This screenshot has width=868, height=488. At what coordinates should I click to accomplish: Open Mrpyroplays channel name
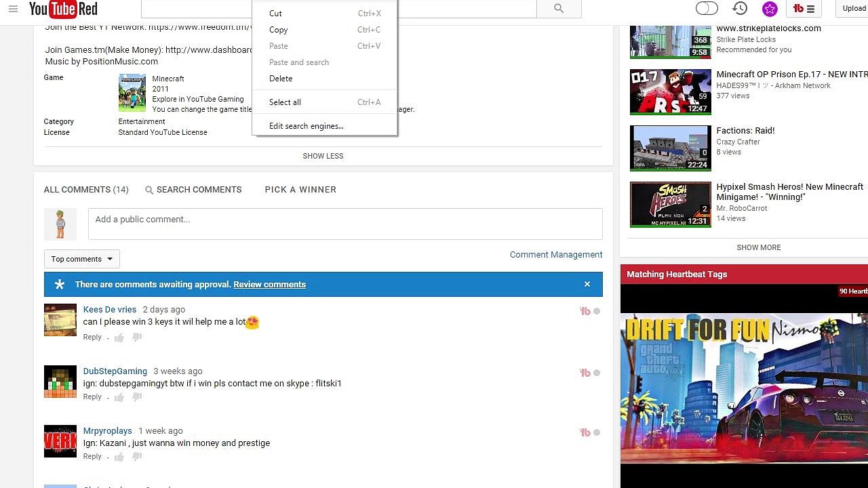pyautogui.click(x=108, y=431)
